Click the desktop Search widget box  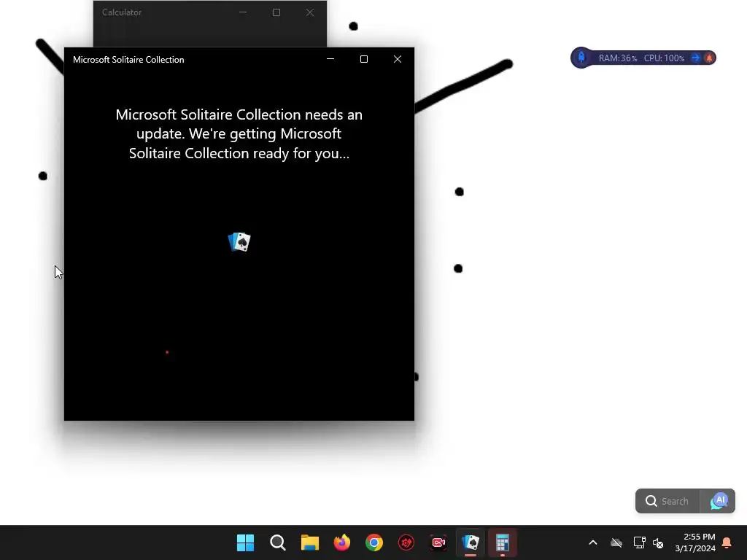coord(668,501)
